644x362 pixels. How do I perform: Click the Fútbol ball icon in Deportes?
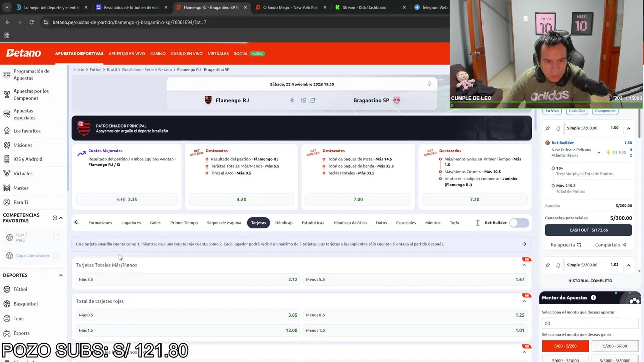7,289
